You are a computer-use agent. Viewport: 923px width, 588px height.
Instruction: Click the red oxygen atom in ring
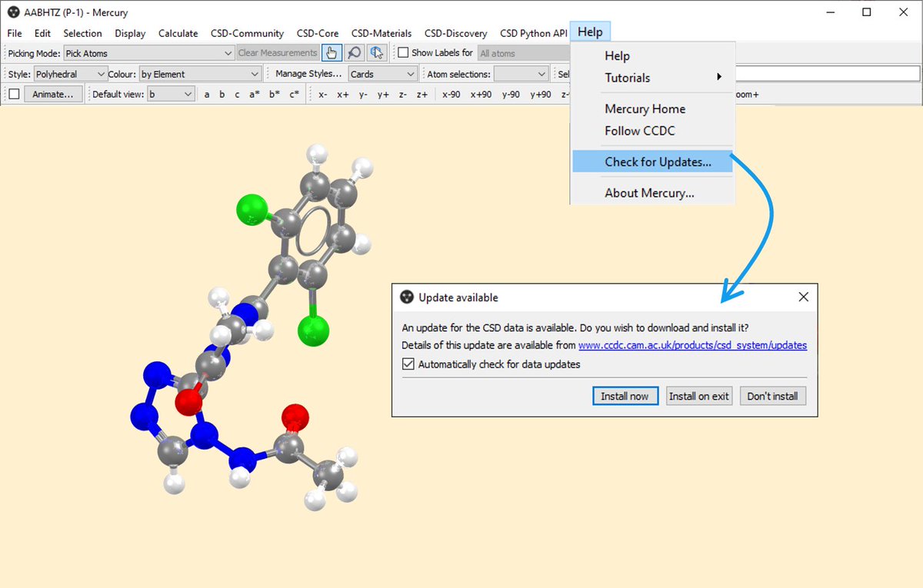pos(188,400)
